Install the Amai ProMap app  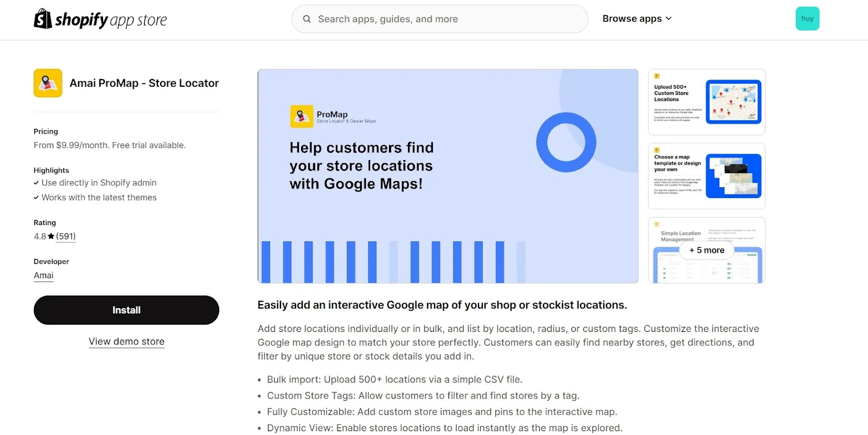pos(126,310)
